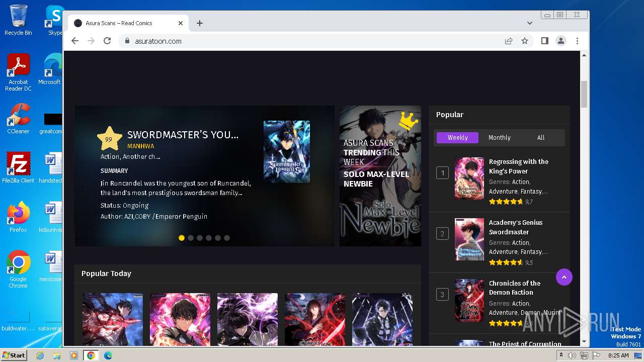Click the 99 star rating badge

pos(109,139)
